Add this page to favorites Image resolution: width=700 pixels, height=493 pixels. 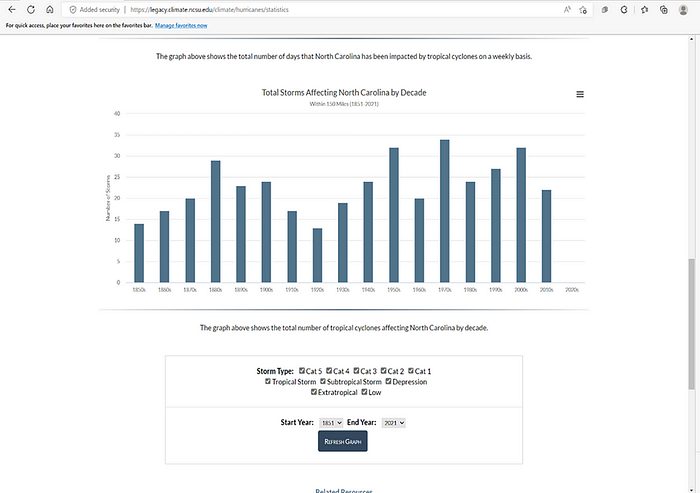583,9
